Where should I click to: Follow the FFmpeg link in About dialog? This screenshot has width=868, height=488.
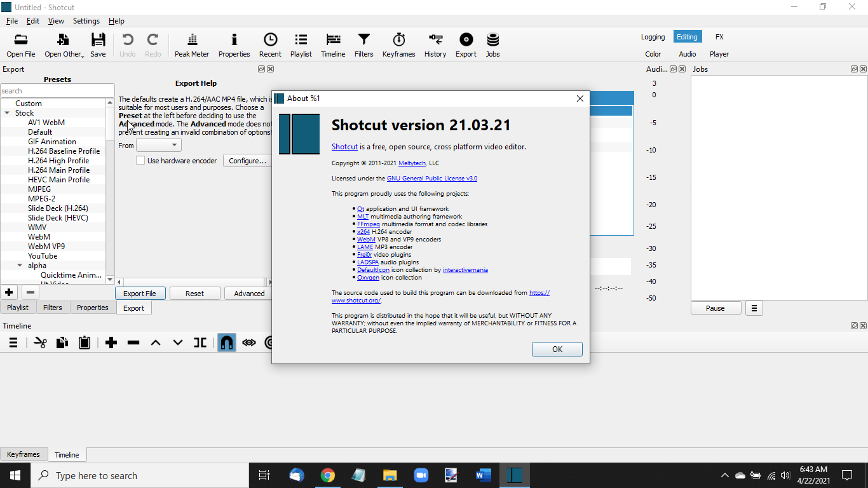369,224
